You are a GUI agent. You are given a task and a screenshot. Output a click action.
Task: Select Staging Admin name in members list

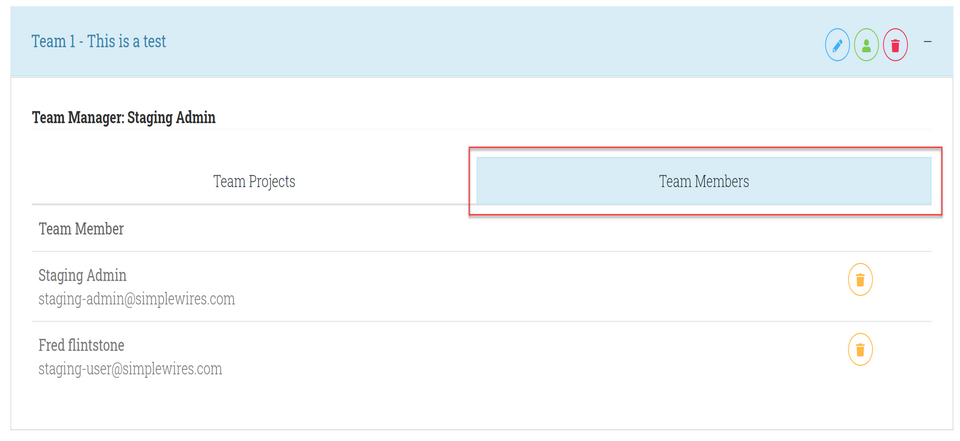coord(82,275)
